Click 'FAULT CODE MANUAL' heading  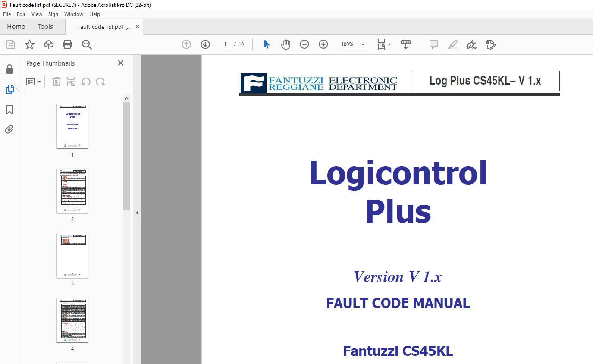point(398,303)
